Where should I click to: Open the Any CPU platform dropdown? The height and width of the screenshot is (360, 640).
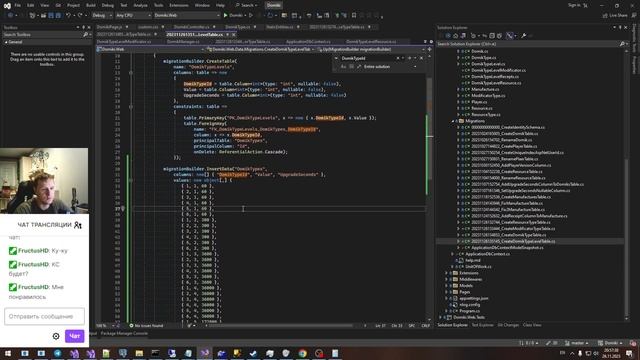point(133,16)
